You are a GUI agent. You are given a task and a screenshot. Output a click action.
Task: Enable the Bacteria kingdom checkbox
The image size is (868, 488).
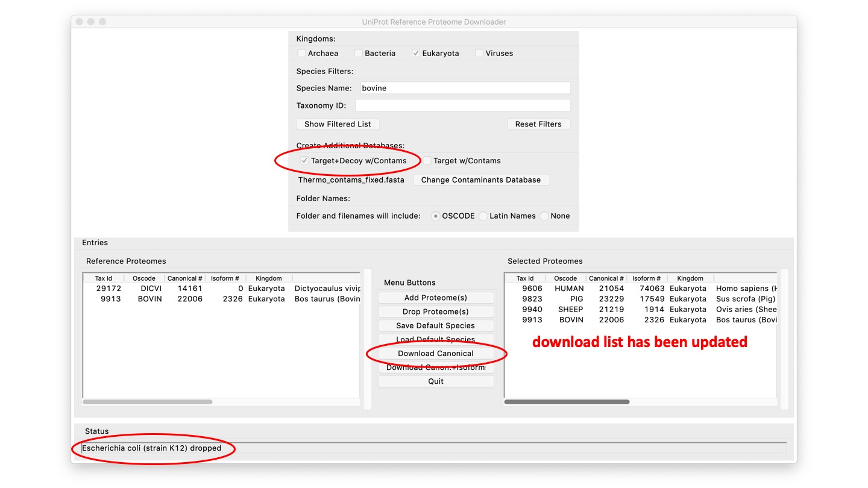pos(358,53)
